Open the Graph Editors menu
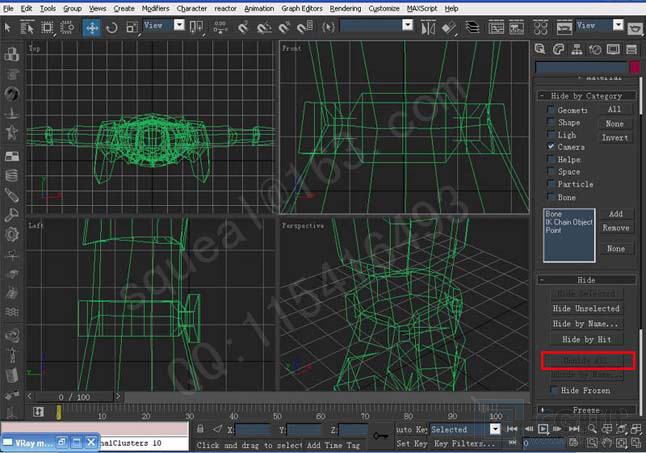 303,7
